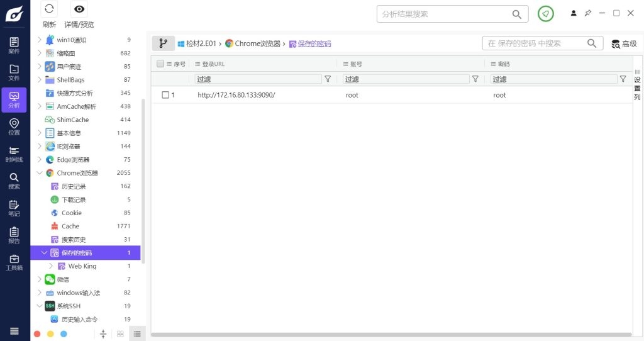Click the 高级 advanced search button

point(624,43)
